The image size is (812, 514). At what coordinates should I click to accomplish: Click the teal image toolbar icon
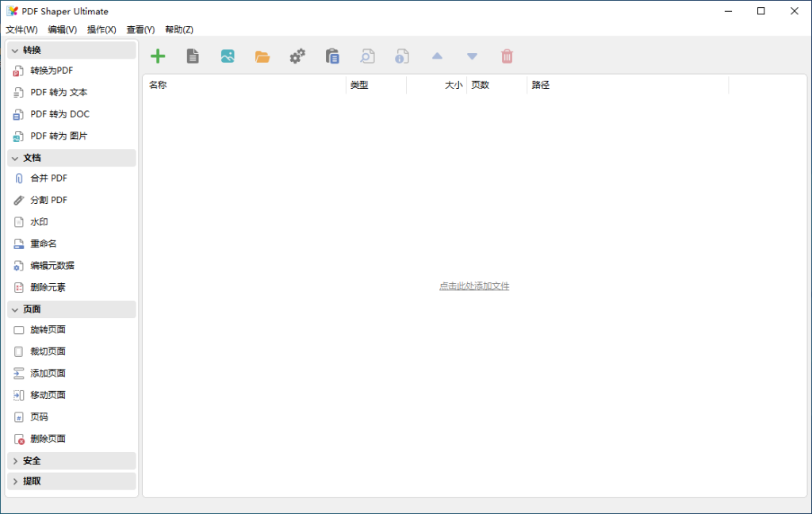228,56
